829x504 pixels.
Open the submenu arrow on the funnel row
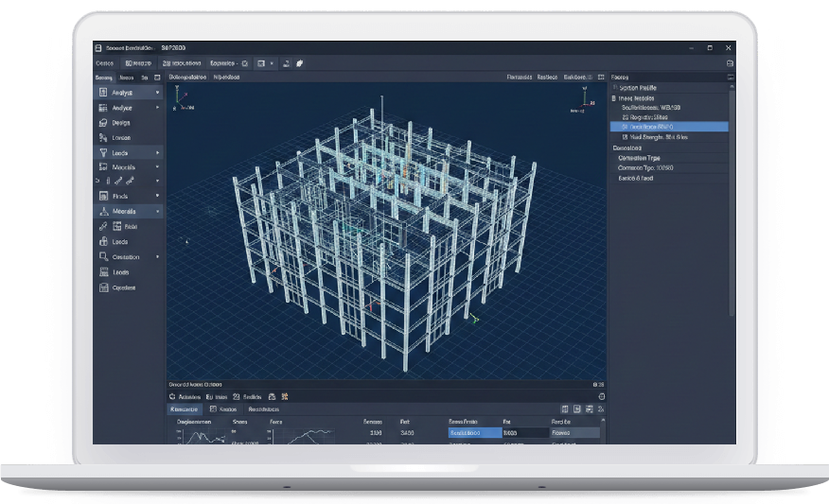(x=157, y=152)
